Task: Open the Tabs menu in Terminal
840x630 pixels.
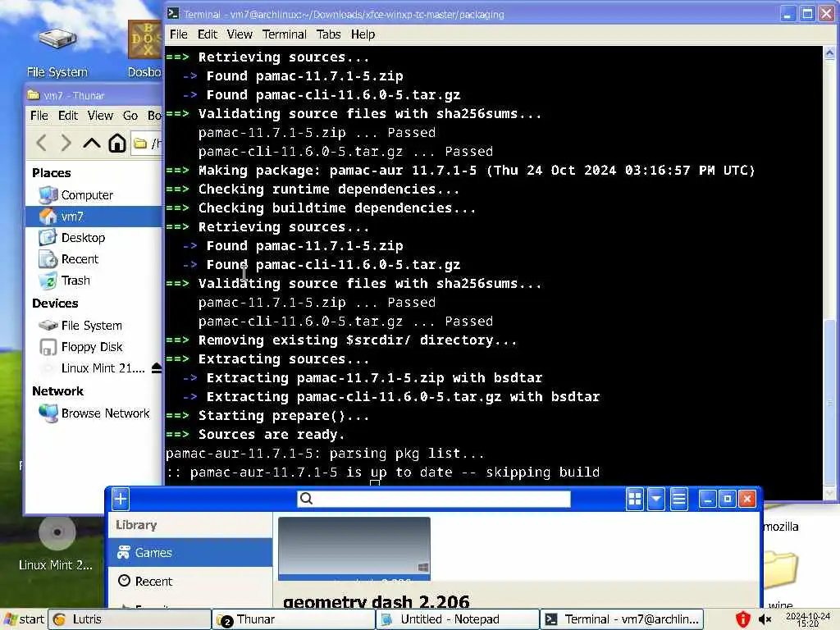Action: pyautogui.click(x=328, y=34)
